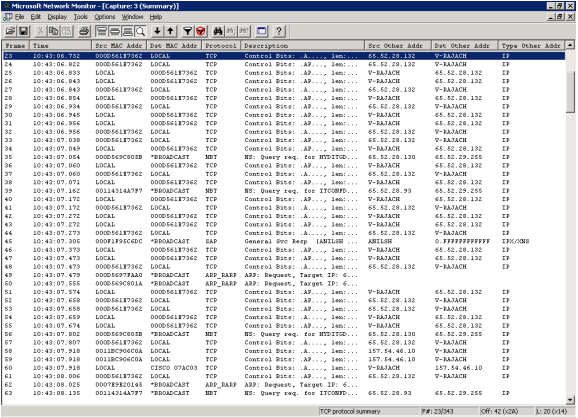This screenshot has width=578, height=418.
Task: Click the Protocol column header
Action: (221, 45)
